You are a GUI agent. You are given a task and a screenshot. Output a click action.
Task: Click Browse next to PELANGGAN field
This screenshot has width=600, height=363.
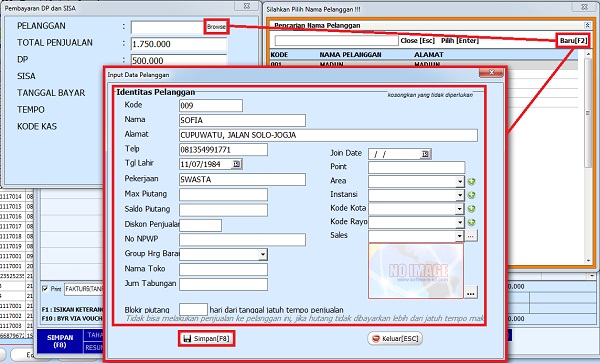(x=216, y=27)
